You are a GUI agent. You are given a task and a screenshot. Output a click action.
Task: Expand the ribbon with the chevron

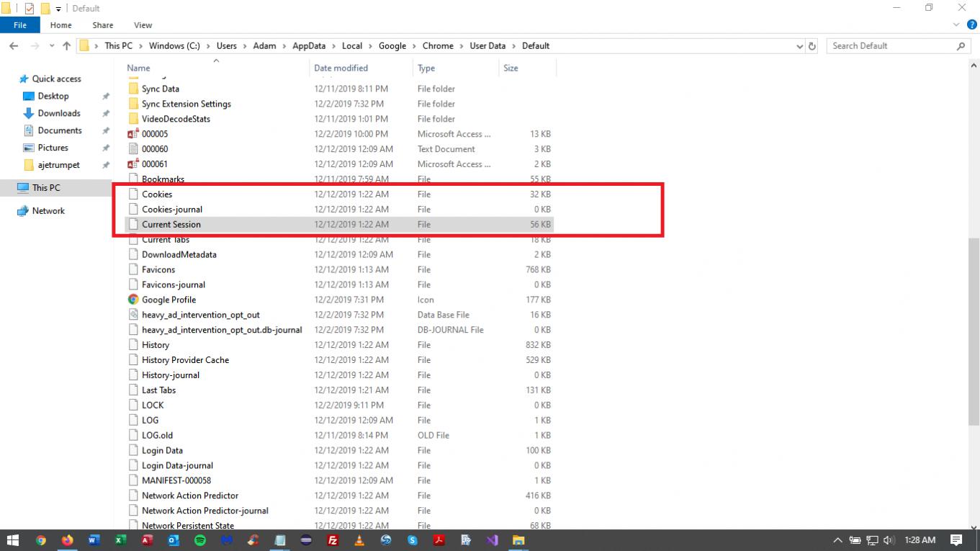pos(956,25)
